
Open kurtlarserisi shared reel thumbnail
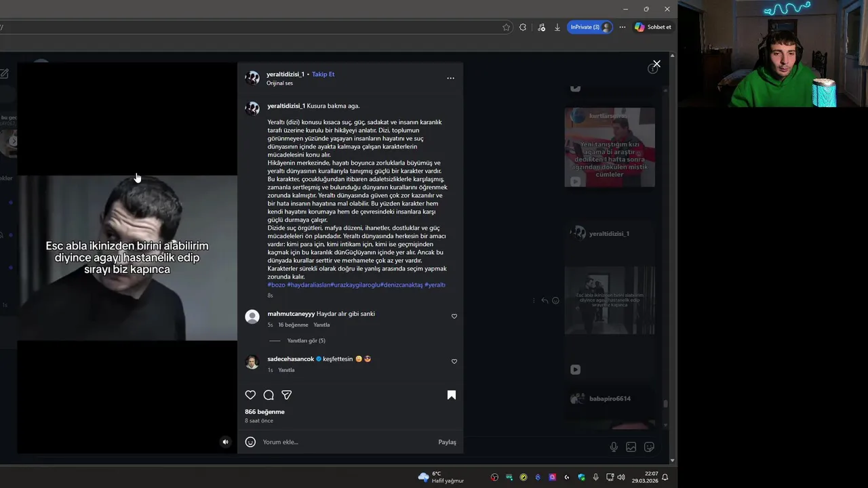pyautogui.click(x=610, y=147)
